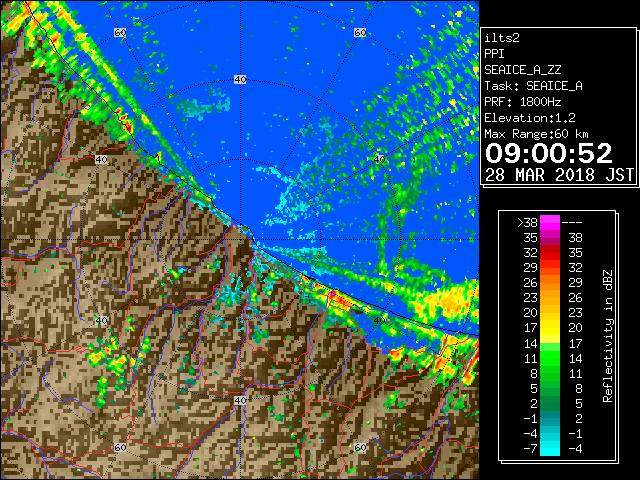Screen dimensions: 640x480
Task: Click the 40 km range label due south
Action: pyautogui.click(x=240, y=400)
